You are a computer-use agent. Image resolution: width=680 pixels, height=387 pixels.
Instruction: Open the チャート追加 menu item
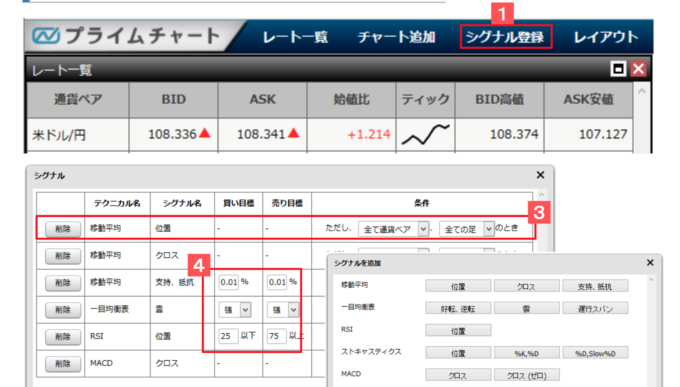[396, 37]
